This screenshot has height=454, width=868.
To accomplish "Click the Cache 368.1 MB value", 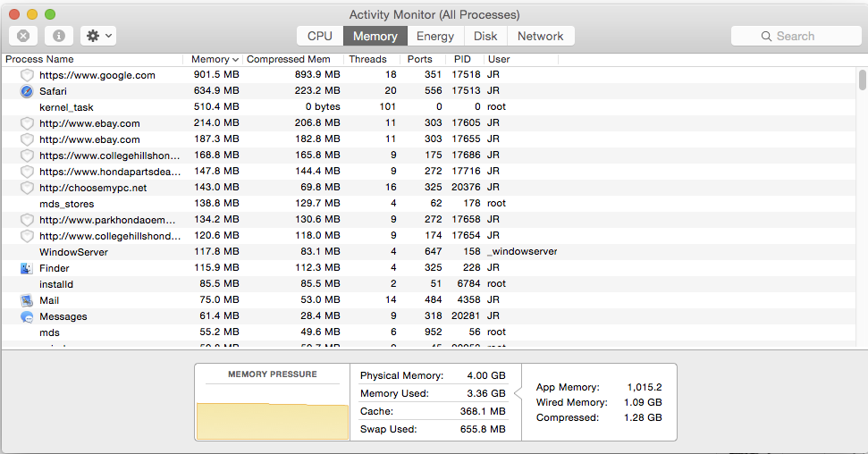I will coord(483,411).
